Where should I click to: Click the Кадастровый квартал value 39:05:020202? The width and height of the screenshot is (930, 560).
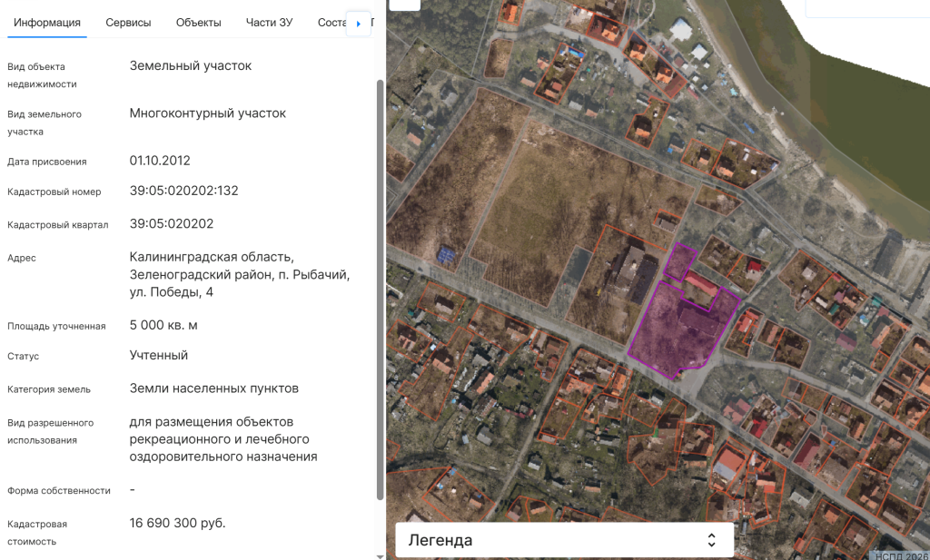coord(172,224)
